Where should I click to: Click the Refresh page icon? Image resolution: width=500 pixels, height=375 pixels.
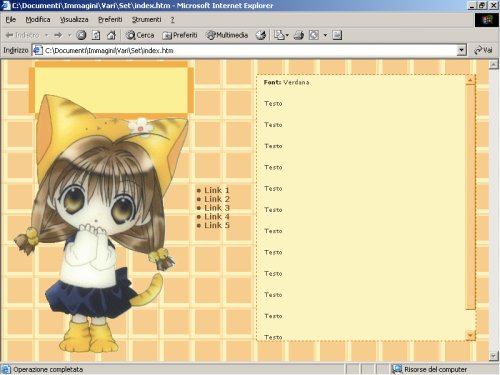[96, 35]
